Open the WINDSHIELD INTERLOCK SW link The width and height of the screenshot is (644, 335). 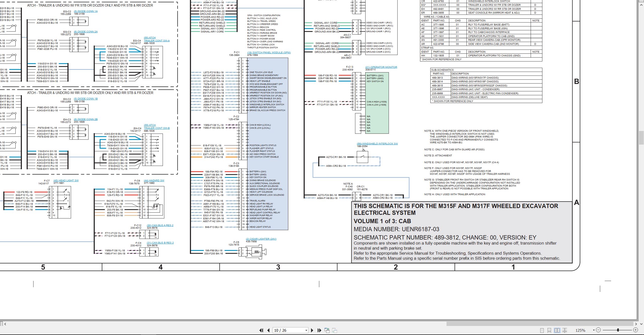377,144
